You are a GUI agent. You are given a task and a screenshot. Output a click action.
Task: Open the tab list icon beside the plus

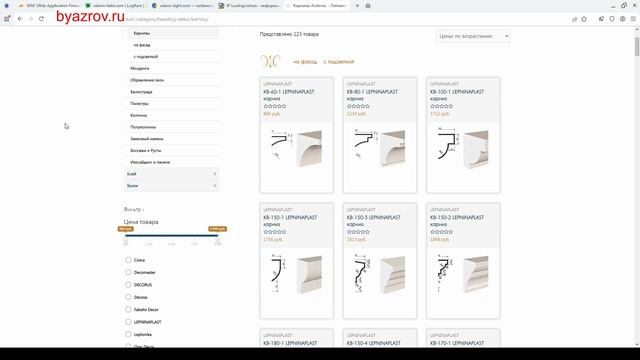368,6
